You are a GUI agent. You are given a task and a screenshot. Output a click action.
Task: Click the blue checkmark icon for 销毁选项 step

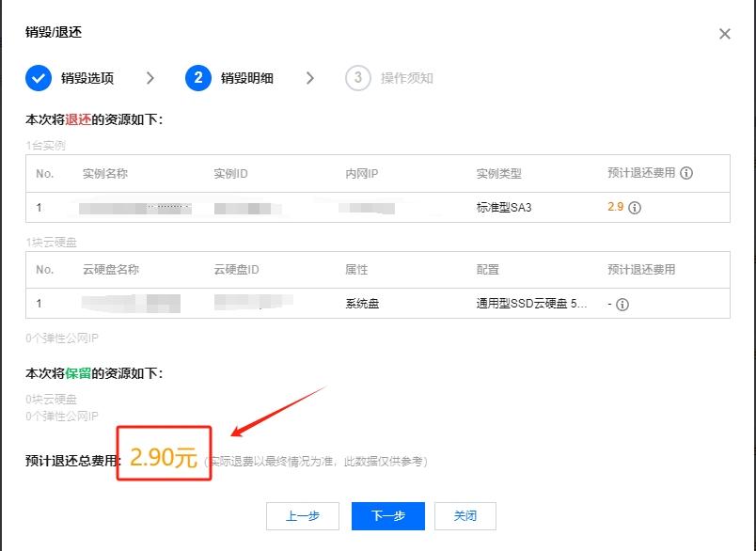[x=38, y=79]
